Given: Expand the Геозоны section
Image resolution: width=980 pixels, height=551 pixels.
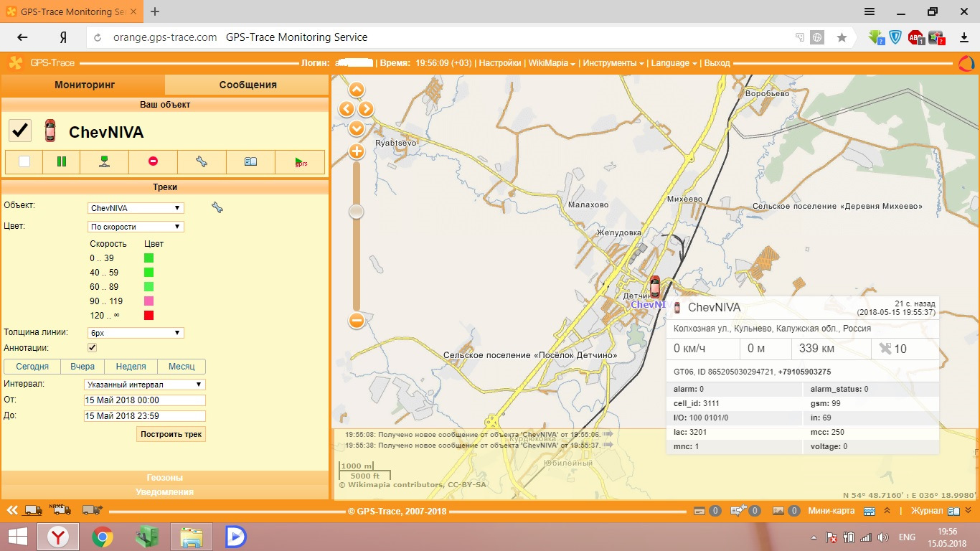Looking at the screenshot, I should click(165, 477).
